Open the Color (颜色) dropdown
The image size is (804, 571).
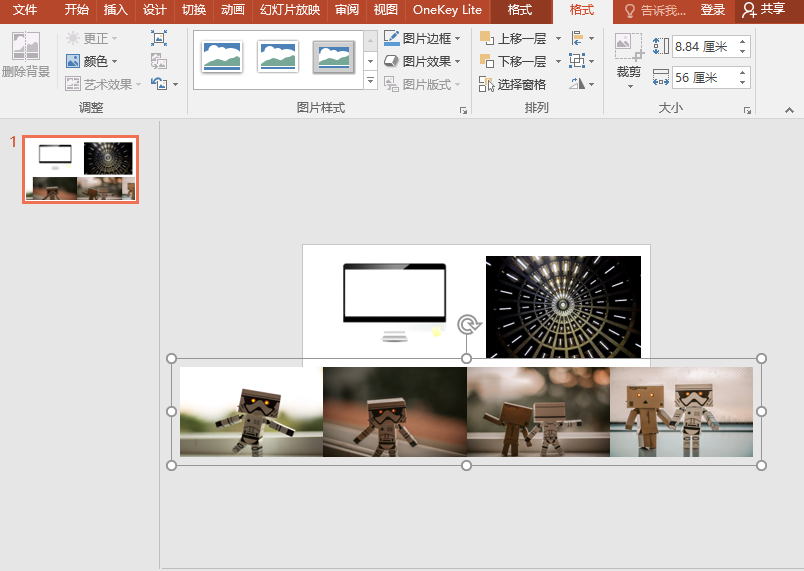tap(94, 61)
